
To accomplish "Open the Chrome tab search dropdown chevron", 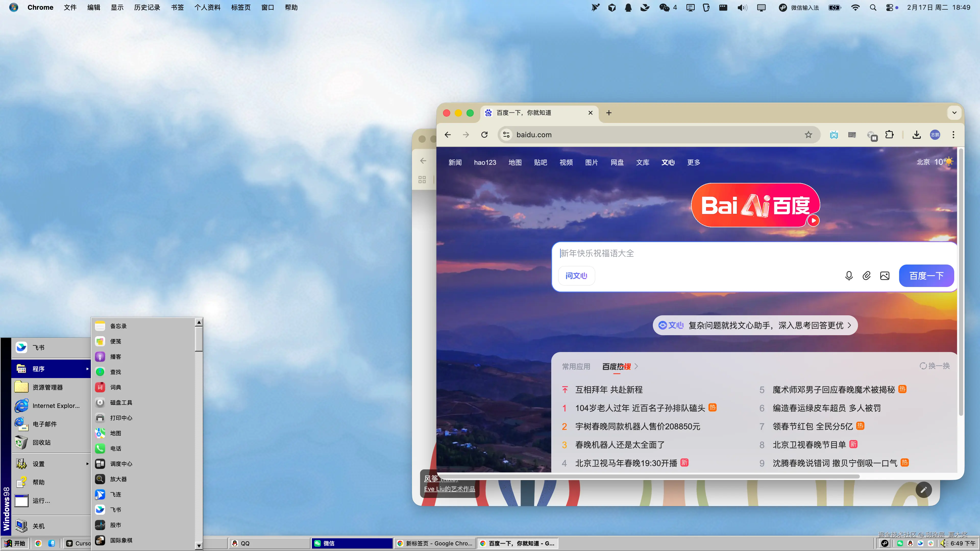I will (954, 112).
